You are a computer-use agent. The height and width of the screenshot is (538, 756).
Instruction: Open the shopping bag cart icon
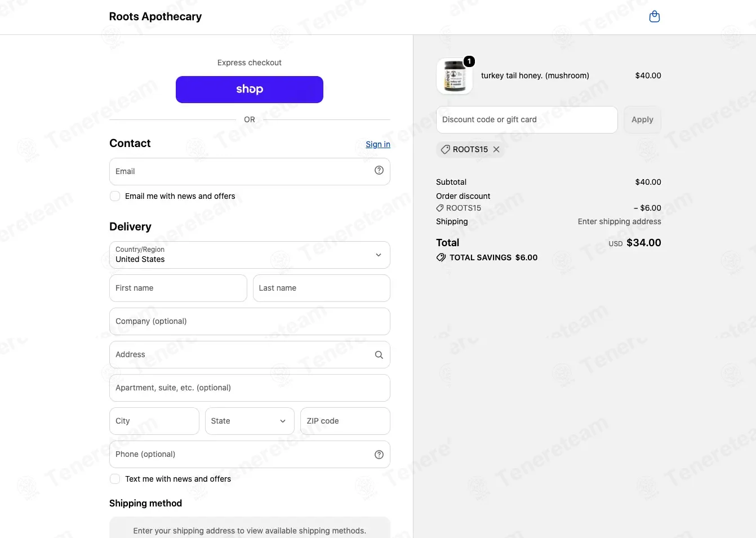pyautogui.click(x=655, y=16)
